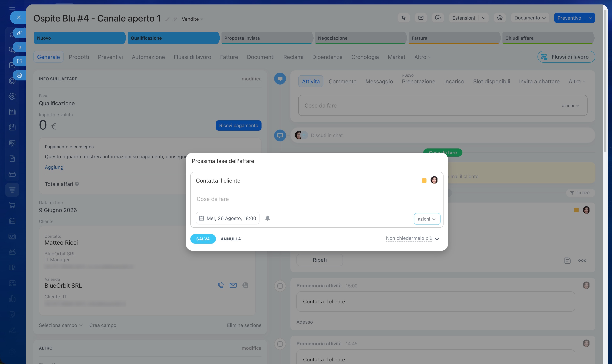The height and width of the screenshot is (364, 612).
Task: Click Ricevi pagamento button
Action: tap(238, 125)
